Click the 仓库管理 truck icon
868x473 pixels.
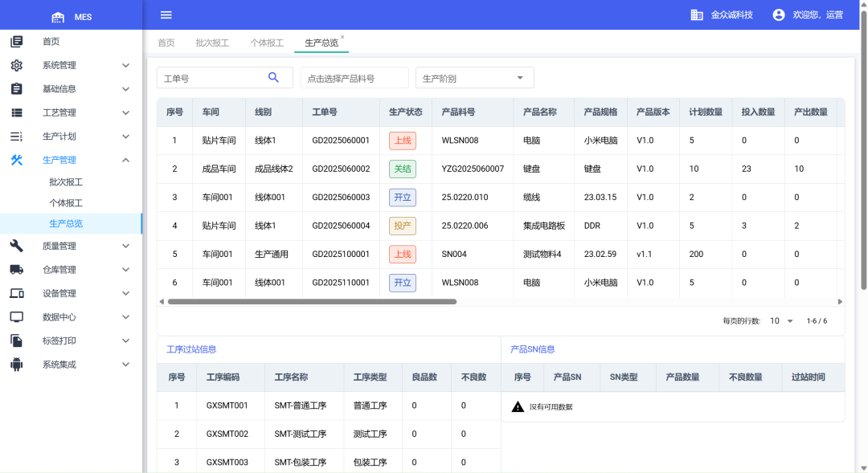point(17,270)
